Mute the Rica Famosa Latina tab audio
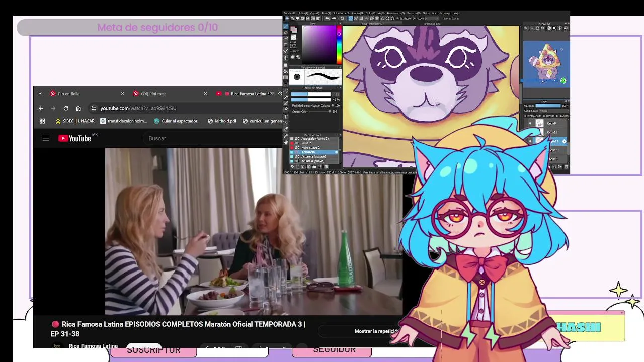This screenshot has height=362, width=644. [280, 93]
